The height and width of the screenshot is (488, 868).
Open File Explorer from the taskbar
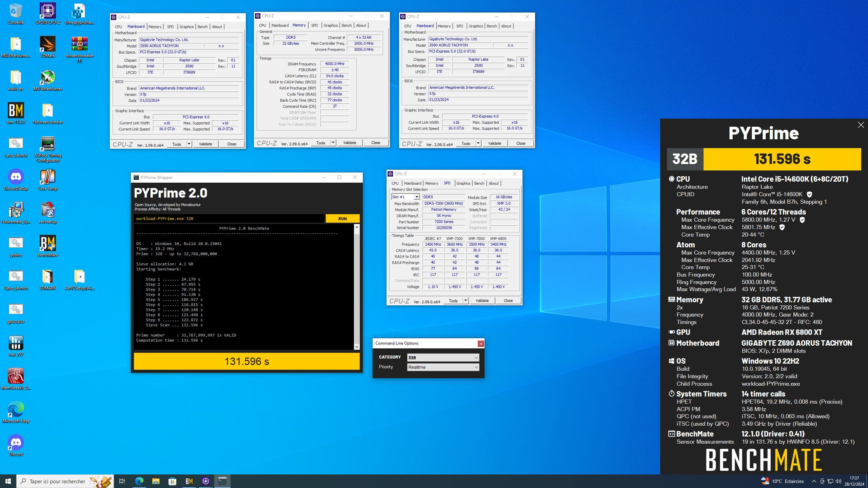tap(156, 481)
